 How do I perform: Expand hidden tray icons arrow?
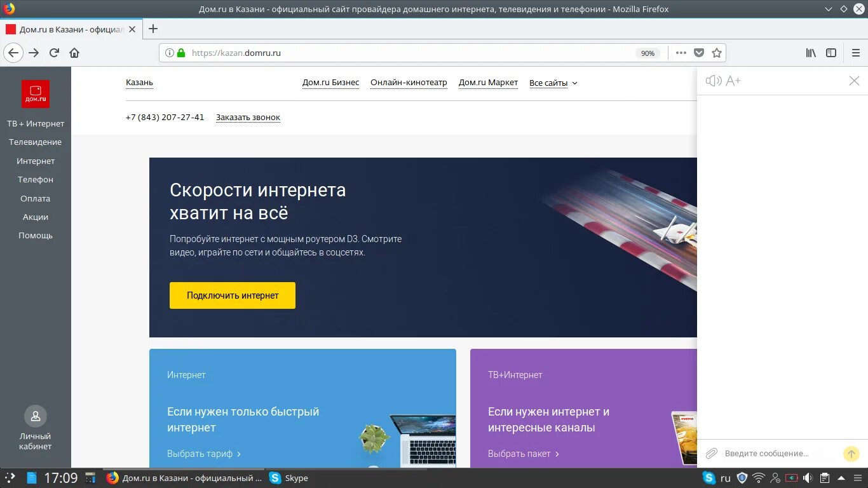(841, 478)
